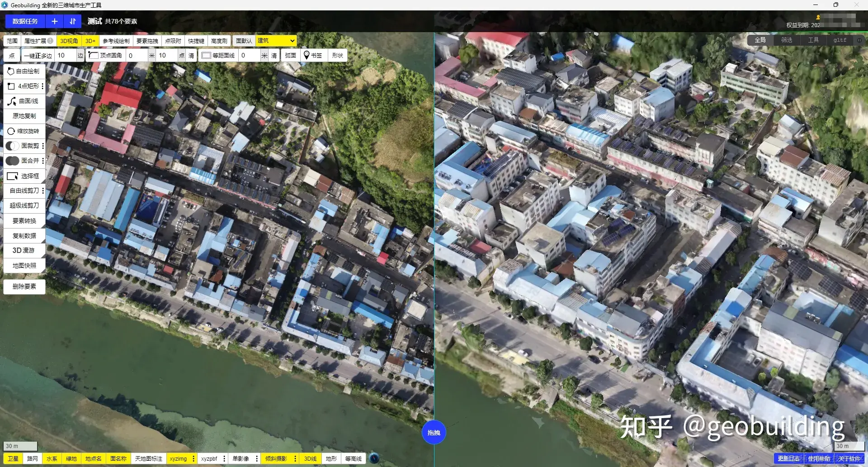Toggle the 地点名 place names layer
Image resolution: width=868 pixels, height=467 pixels.
click(94, 458)
